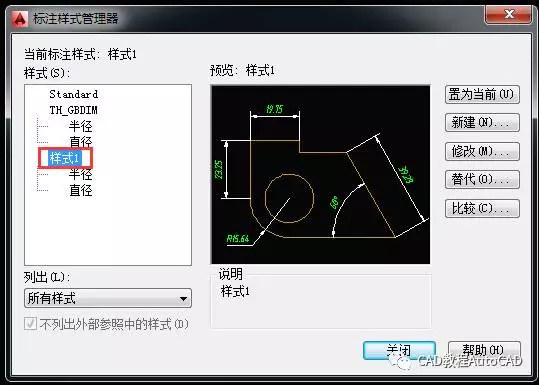Screen dimensions: 539x385
Task: Click 替代(O)... override button
Action: [482, 179]
